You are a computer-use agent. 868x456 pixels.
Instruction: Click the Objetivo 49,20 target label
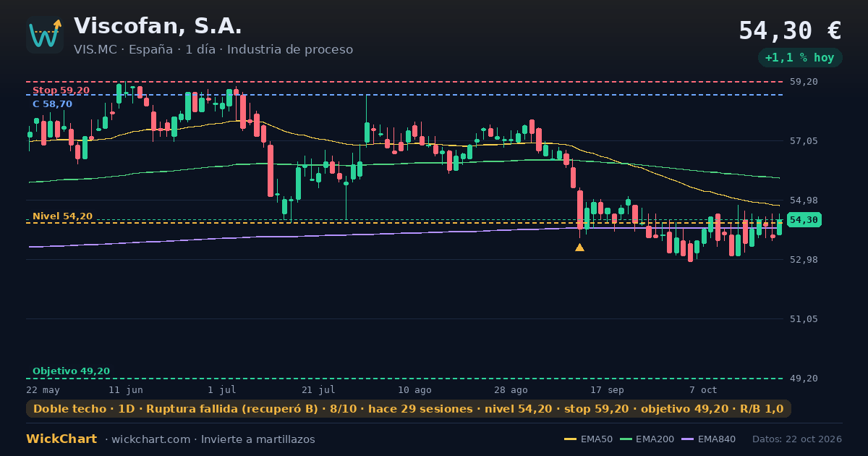coord(71,371)
